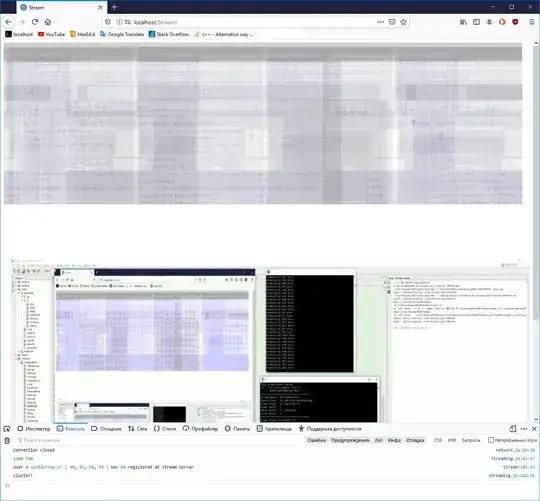The image size is (540, 501).
Task: Switch to the Память devtools tab
Action: (238, 429)
